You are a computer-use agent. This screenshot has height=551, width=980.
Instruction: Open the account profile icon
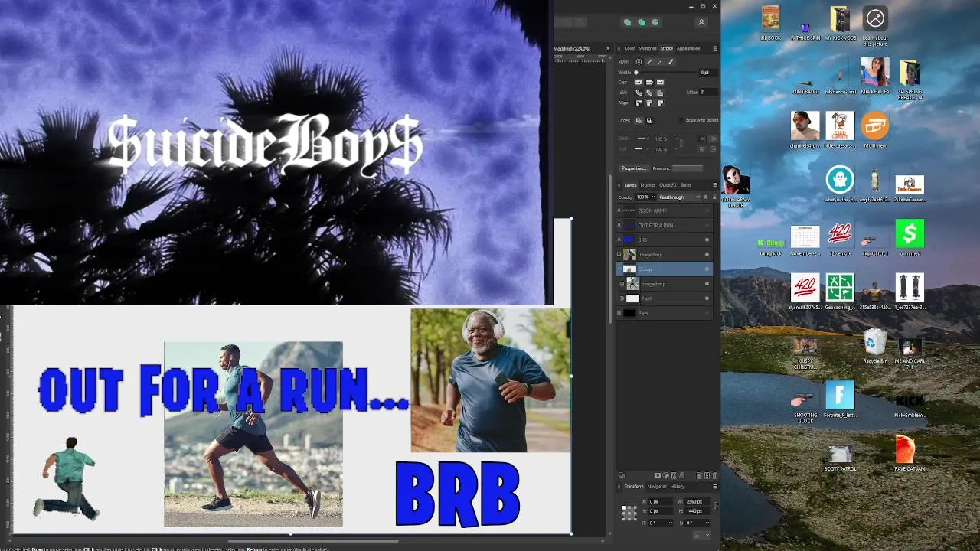click(x=701, y=22)
